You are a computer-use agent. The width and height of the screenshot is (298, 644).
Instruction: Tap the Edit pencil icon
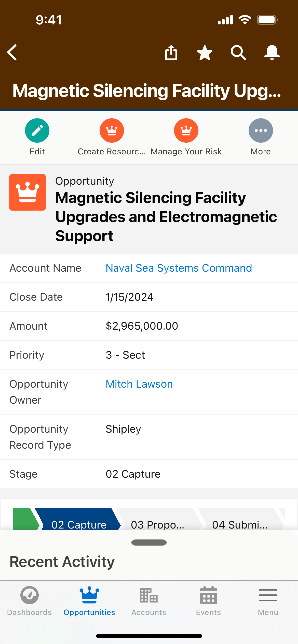(37, 130)
